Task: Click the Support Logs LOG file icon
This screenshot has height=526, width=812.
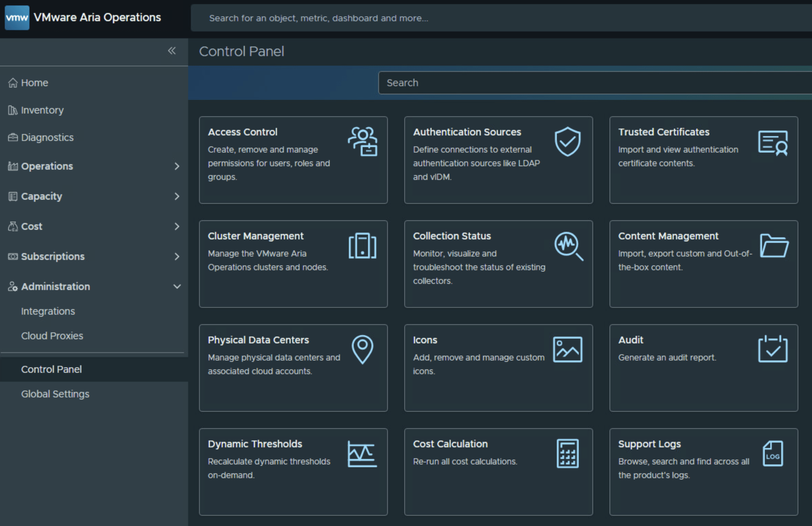Action: tap(773, 453)
